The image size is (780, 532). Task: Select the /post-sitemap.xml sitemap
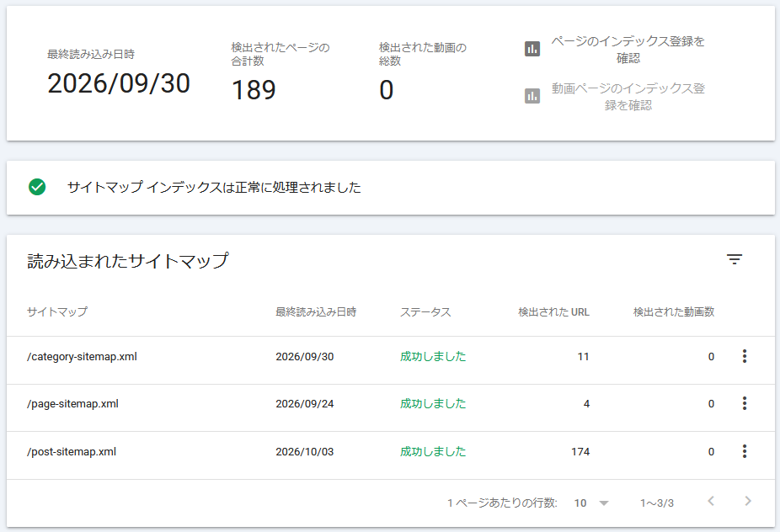coord(72,451)
